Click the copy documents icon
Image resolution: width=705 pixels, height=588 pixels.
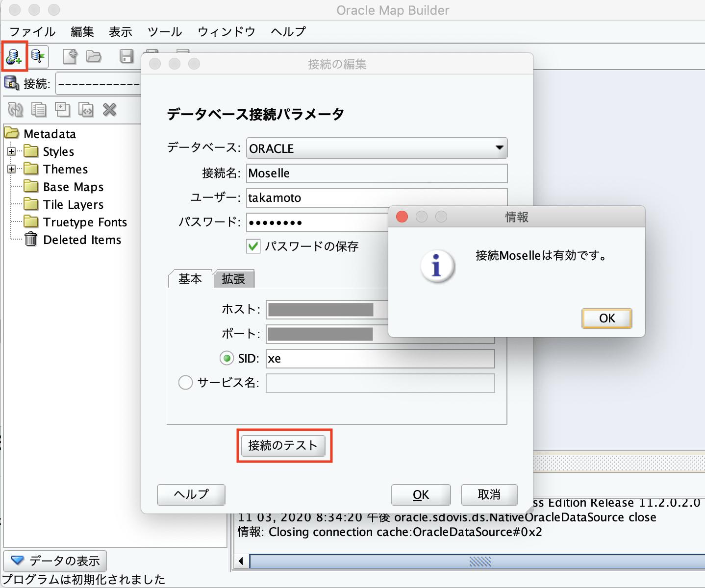[x=39, y=109]
